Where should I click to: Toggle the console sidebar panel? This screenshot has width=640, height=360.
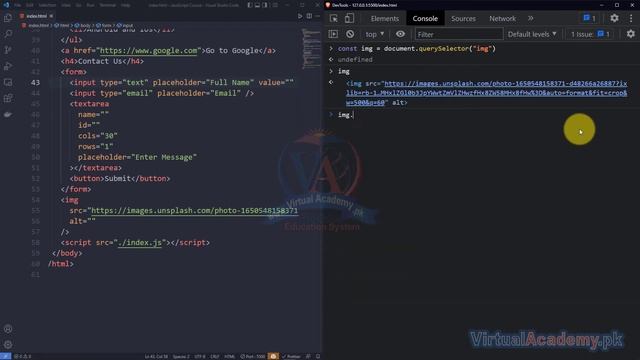coord(333,34)
